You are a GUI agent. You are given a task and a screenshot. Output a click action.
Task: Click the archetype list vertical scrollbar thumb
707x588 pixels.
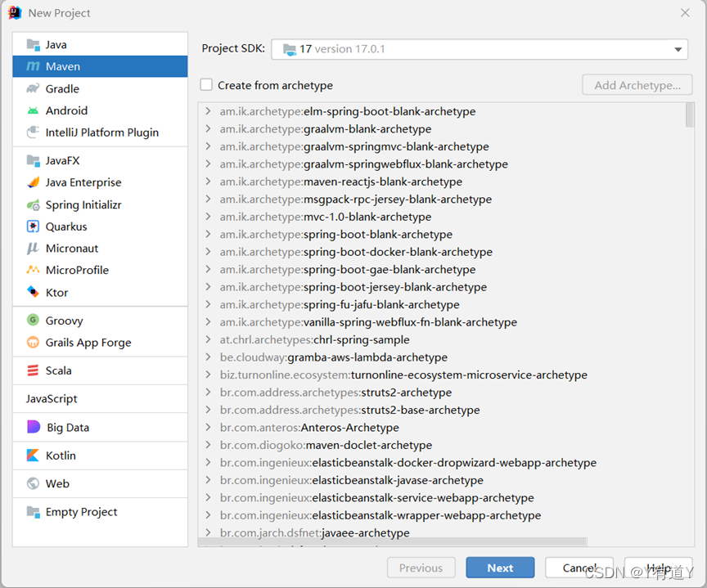click(690, 114)
